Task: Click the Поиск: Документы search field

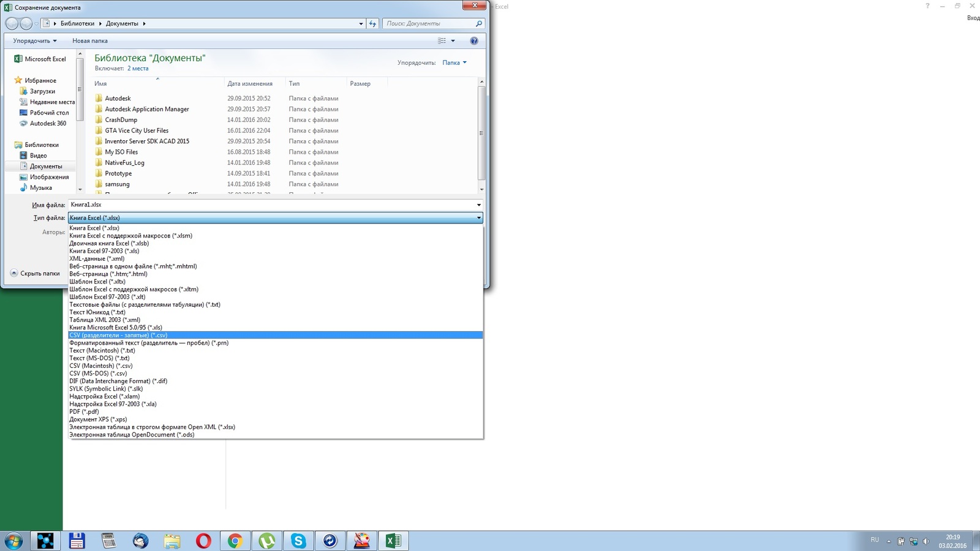Action: point(429,23)
